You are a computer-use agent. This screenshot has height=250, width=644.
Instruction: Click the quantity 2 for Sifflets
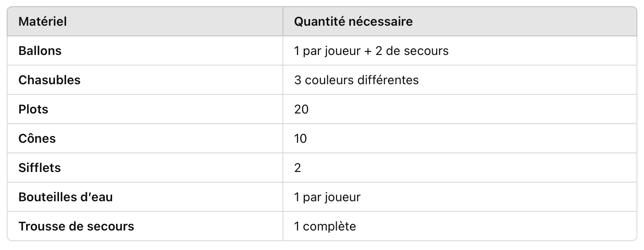point(298,168)
